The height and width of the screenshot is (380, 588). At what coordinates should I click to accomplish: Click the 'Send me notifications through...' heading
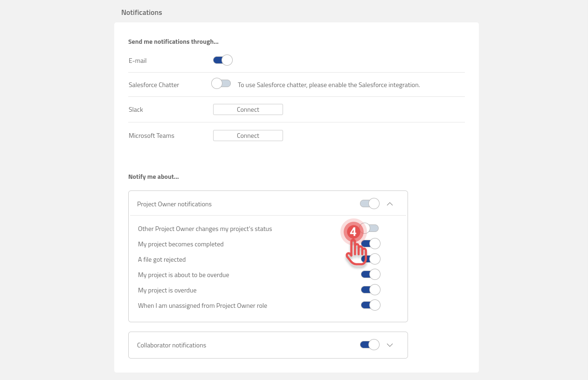173,41
